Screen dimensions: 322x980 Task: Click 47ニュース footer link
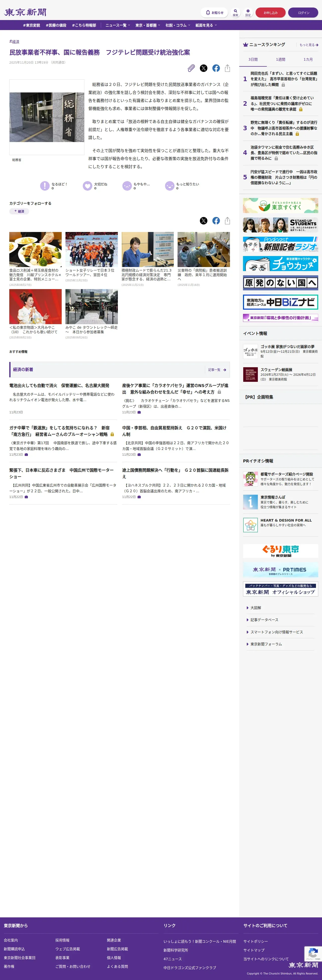tap(173, 959)
